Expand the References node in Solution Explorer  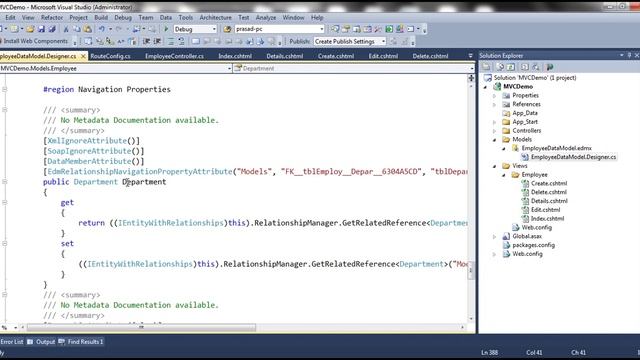point(495,104)
